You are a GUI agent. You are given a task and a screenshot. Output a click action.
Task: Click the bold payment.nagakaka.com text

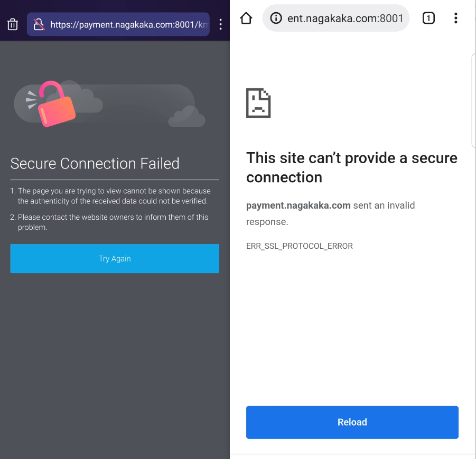coord(298,205)
